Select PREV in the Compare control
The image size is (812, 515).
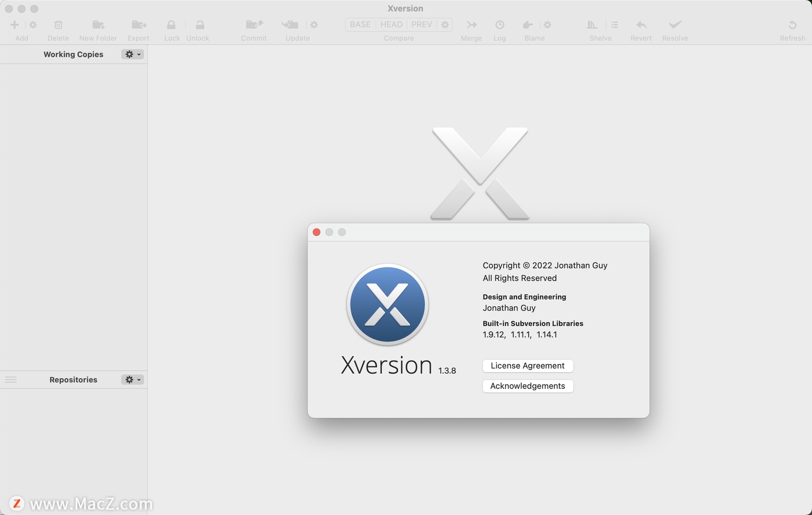422,25
